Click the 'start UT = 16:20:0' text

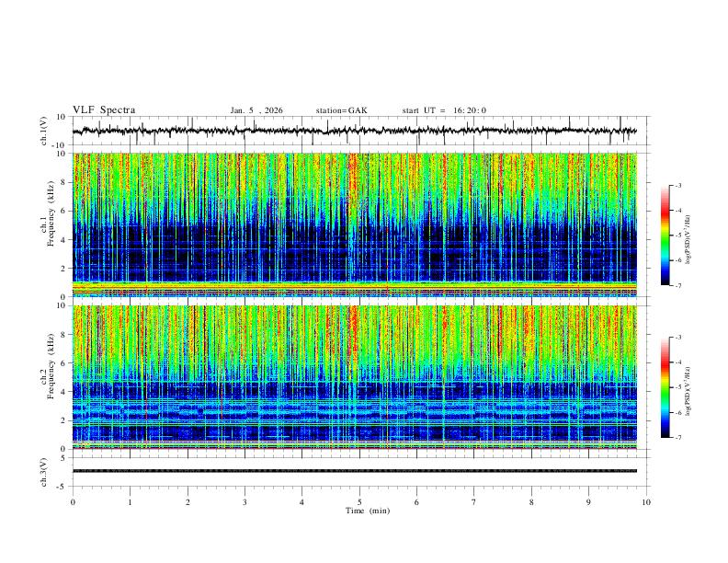point(444,110)
